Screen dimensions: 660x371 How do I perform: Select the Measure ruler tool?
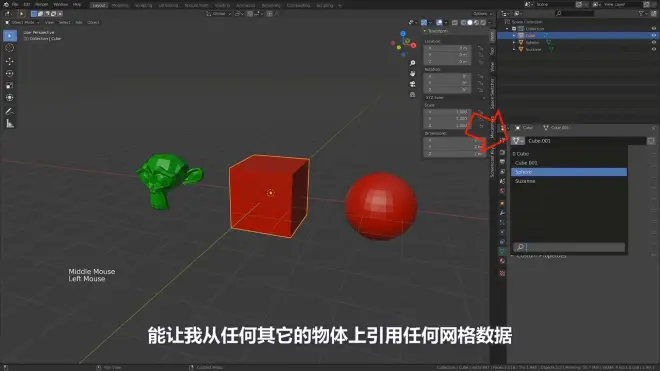pyautogui.click(x=10, y=124)
